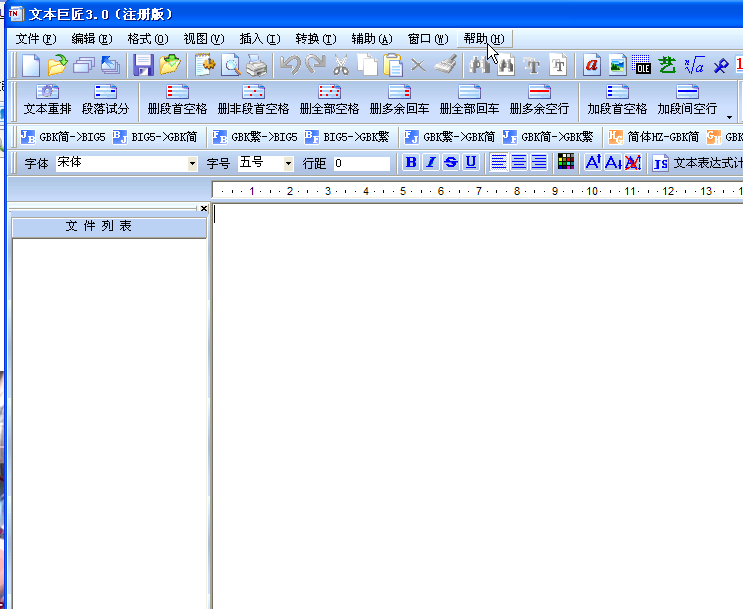This screenshot has height=609, width=743.
Task: Open the 插入(I) menu
Action: tap(260, 39)
